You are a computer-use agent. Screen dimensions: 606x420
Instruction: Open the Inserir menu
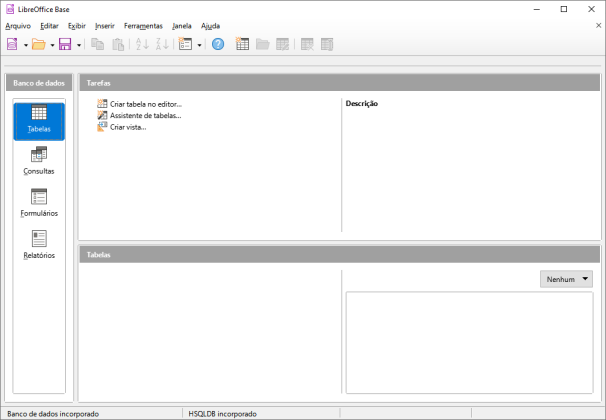105,26
